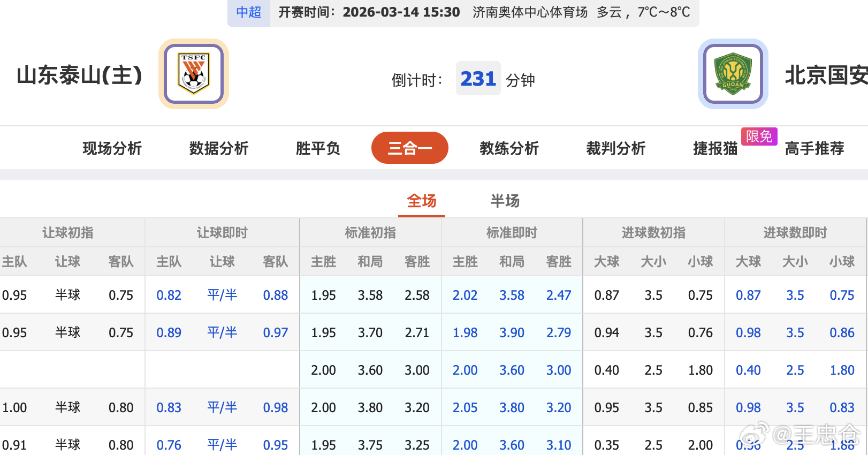
Task: Click the 北京国安 team name
Action: click(x=826, y=75)
